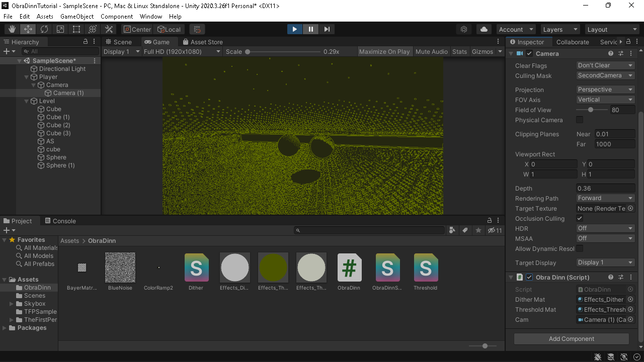Toggle hidden packages visibility count
Image resolution: width=644 pixels, height=362 pixels.
tap(495, 230)
